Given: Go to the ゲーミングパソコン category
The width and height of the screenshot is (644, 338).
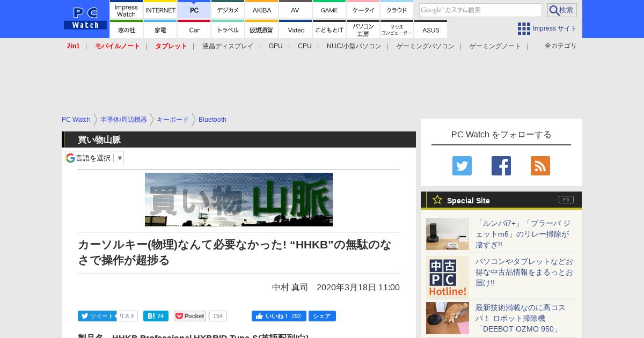Looking at the screenshot, I should click(x=426, y=46).
